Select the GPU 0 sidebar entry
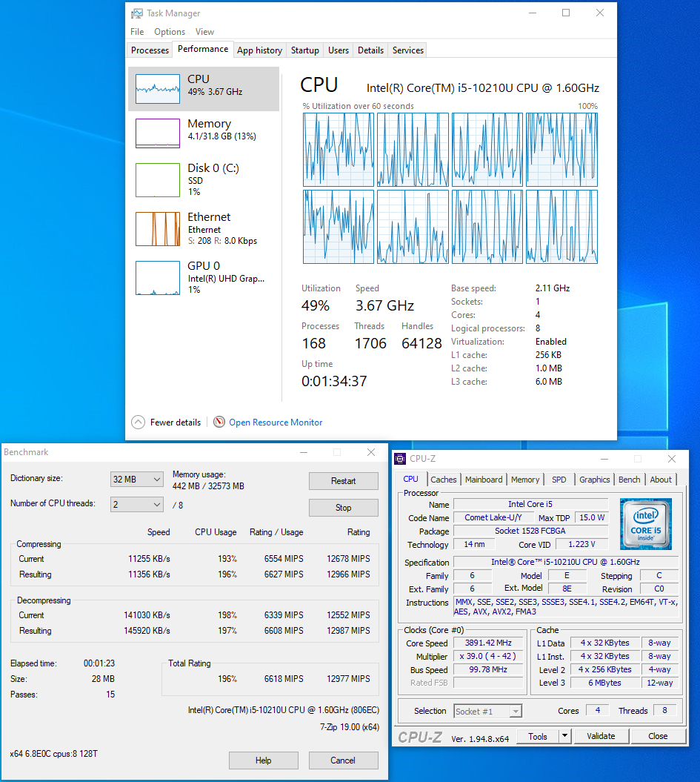Screen dimensions: 700x782 pos(203,278)
